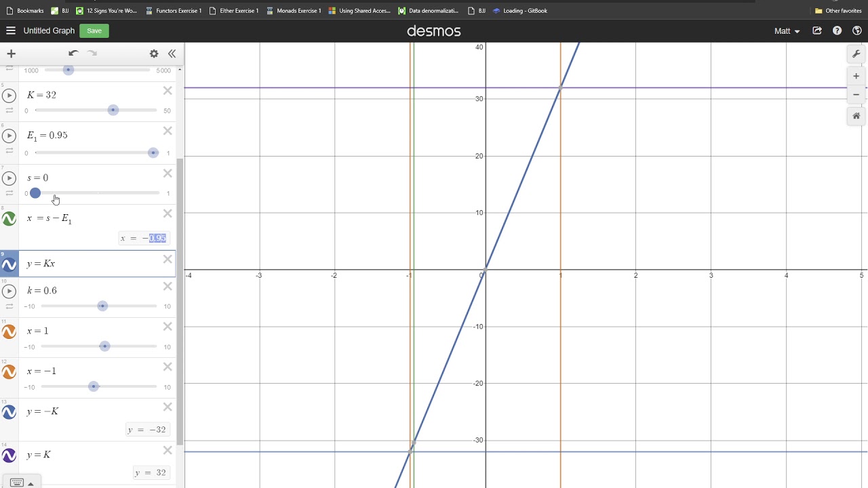Open the Help question mark menu
The width and height of the screenshot is (868, 488).
837,30
